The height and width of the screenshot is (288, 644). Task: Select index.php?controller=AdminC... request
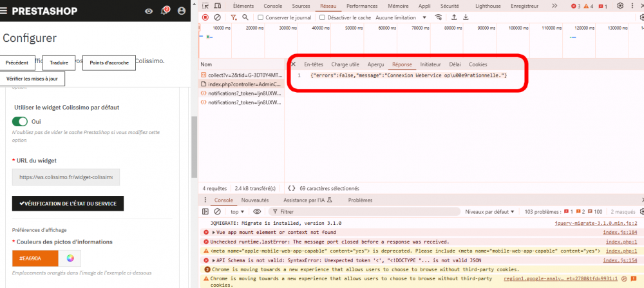pyautogui.click(x=241, y=84)
